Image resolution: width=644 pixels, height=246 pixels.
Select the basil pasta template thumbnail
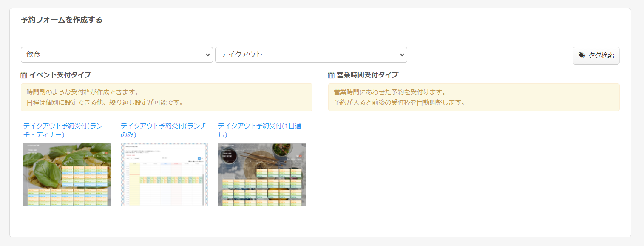click(67, 174)
